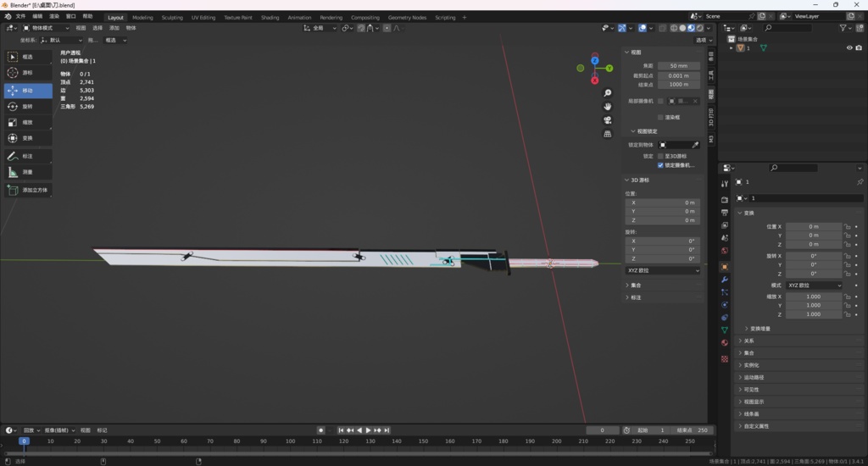Open the XYZ 欧拉 dropdown in sidebar

point(663,270)
